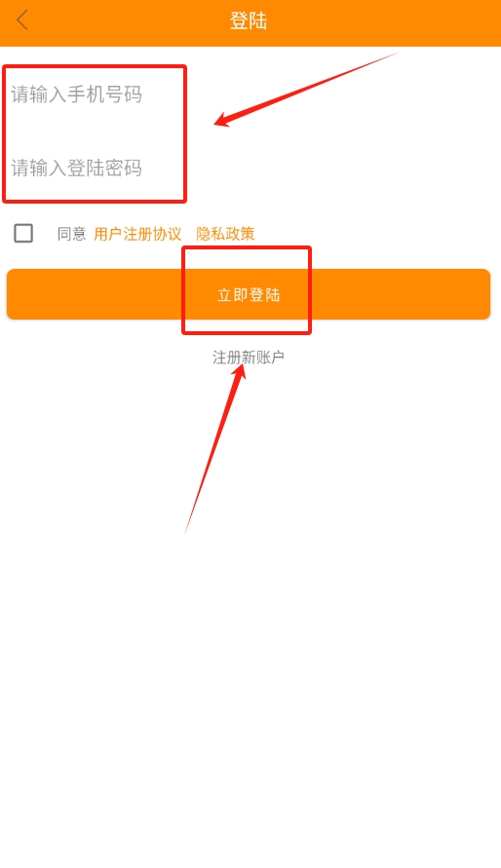Check the 同意 agreement checkbox
This screenshot has width=501, height=868.
pos(23,234)
